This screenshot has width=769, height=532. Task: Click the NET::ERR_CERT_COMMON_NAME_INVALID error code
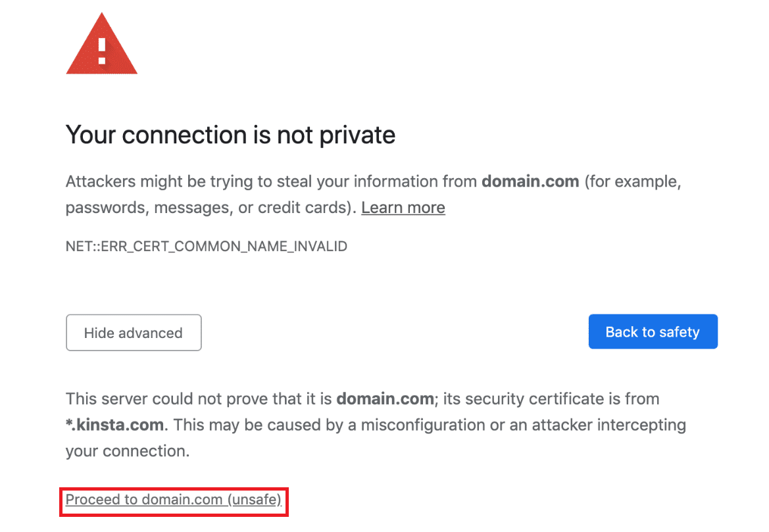[207, 246]
